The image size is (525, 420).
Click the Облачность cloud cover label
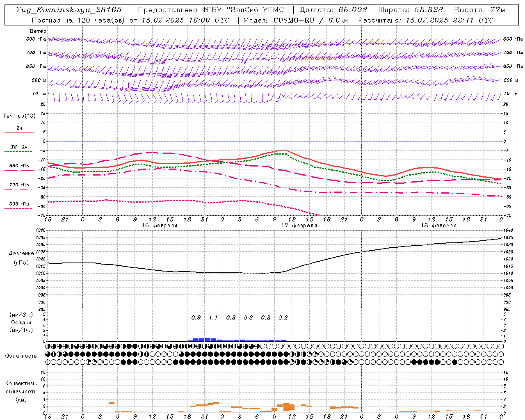[21, 356]
